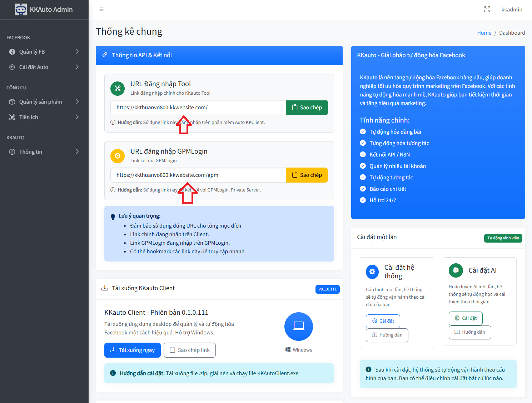Click the KKauto Client - Phiên bản 0.1.0.111 heading
The image size is (532, 403).
coord(156,313)
